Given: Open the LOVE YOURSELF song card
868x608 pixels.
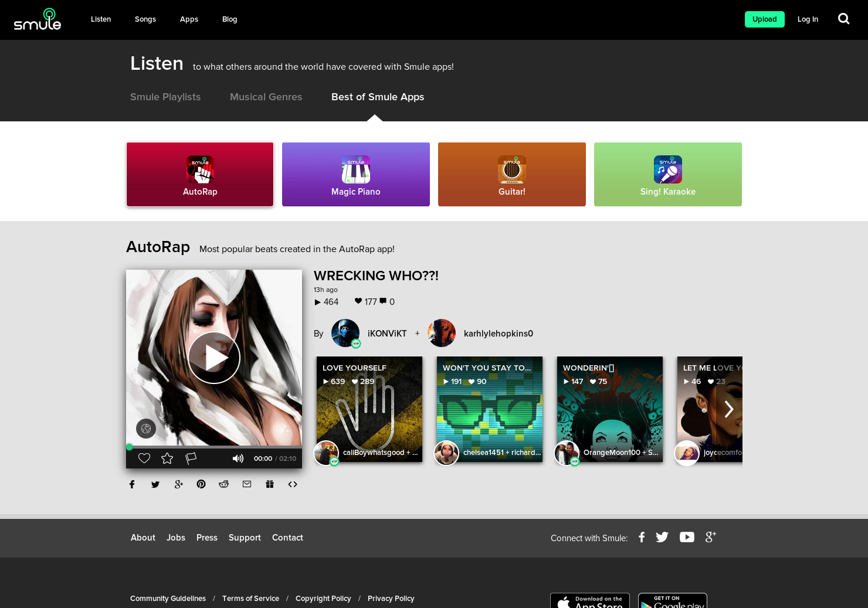Looking at the screenshot, I should pyautogui.click(x=369, y=409).
